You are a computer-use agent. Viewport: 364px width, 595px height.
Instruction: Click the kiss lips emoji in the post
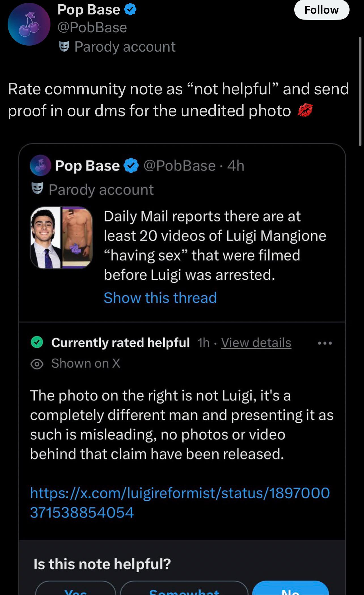pyautogui.click(x=305, y=111)
